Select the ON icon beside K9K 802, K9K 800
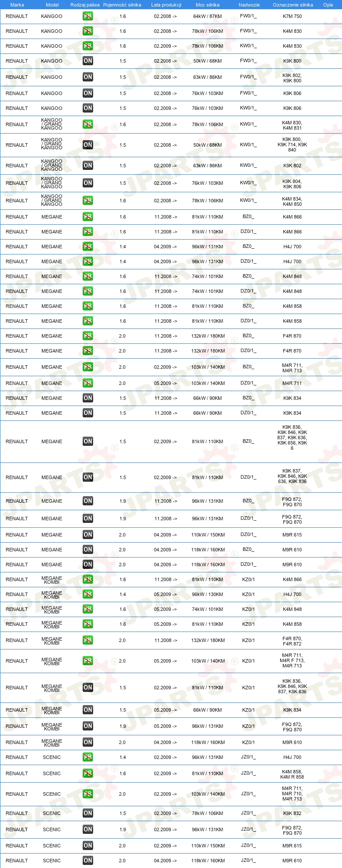 click(88, 77)
